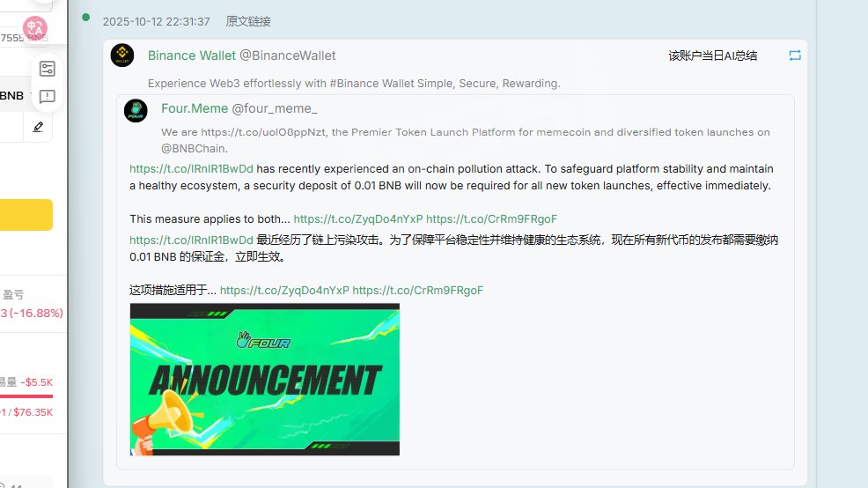This screenshot has width=868, height=488.
Task: Click the green status dot beside timestamp
Action: 85,17
